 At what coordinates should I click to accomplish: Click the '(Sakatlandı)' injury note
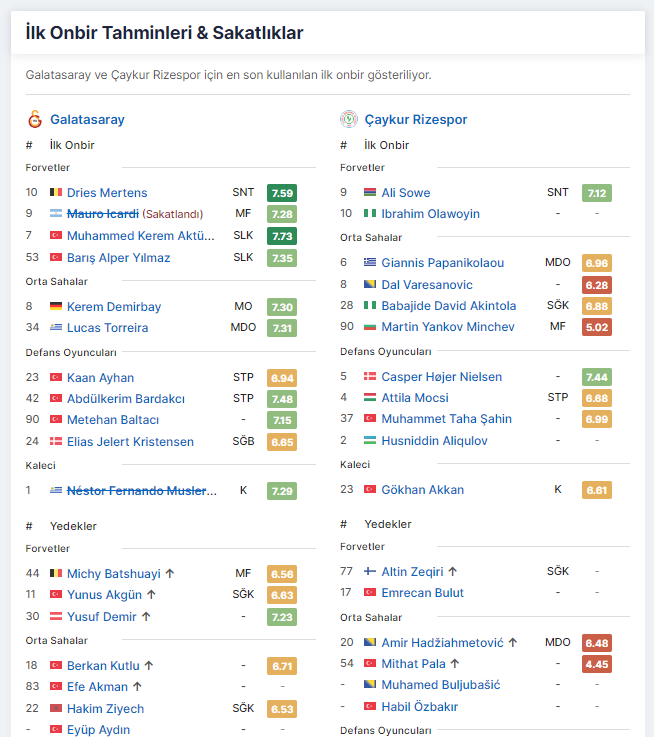tap(173, 214)
